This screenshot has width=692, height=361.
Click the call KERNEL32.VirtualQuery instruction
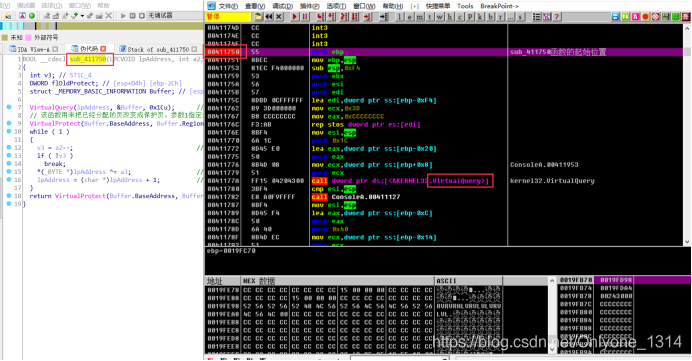click(x=400, y=180)
